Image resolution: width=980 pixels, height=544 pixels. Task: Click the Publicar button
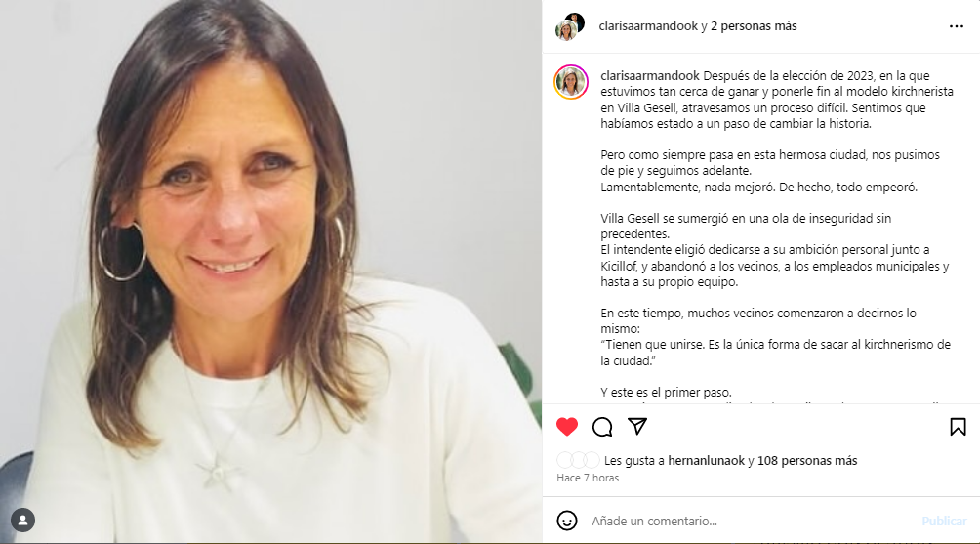click(x=944, y=521)
